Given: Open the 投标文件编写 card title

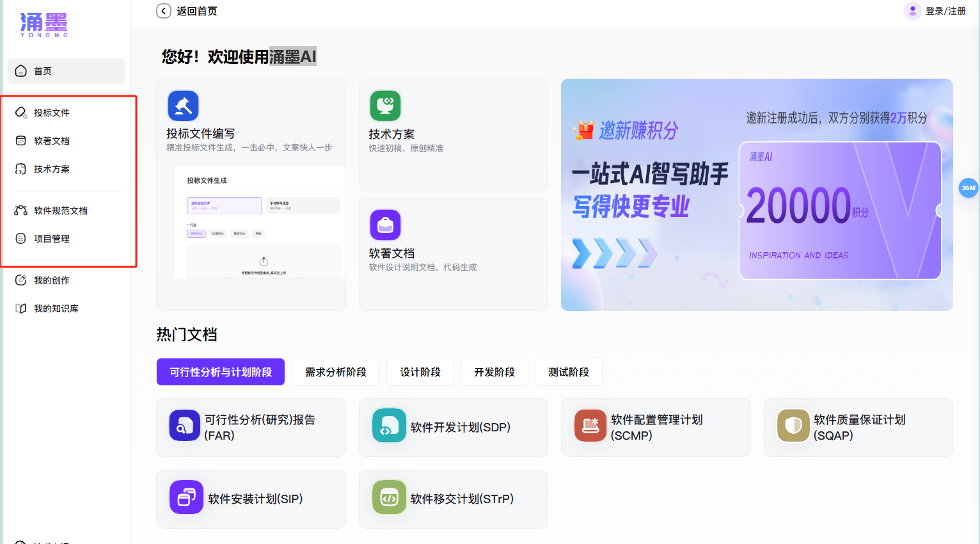Looking at the screenshot, I should (200, 134).
